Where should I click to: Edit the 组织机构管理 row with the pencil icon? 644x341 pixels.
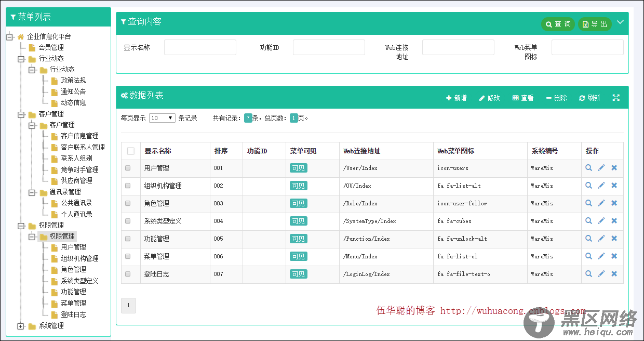[601, 186]
